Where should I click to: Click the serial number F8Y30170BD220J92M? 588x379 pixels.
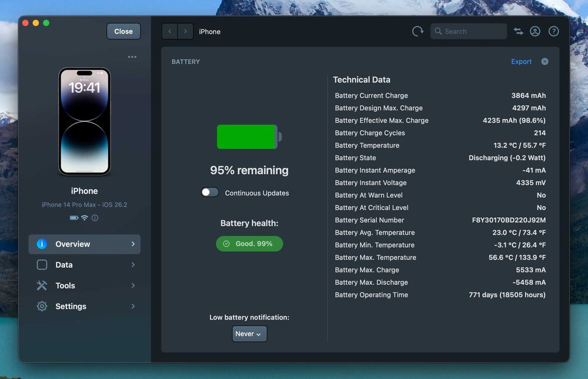click(x=509, y=220)
